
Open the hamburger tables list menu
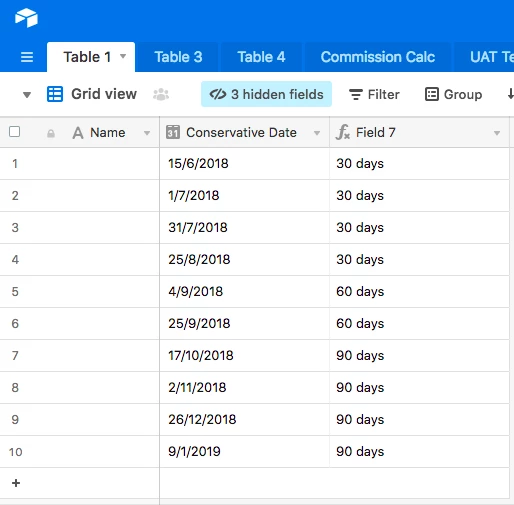[x=27, y=57]
